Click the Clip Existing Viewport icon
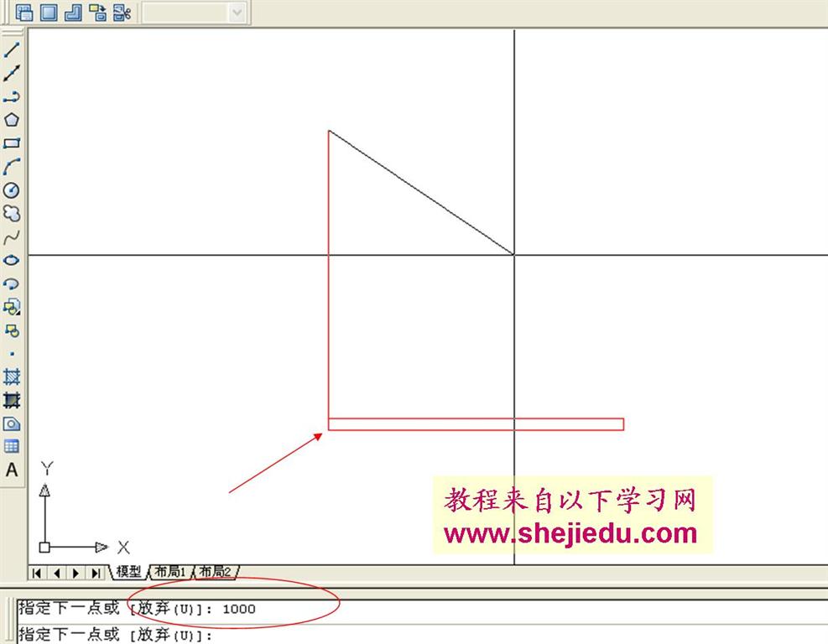The height and width of the screenshot is (644, 828). 122,12
